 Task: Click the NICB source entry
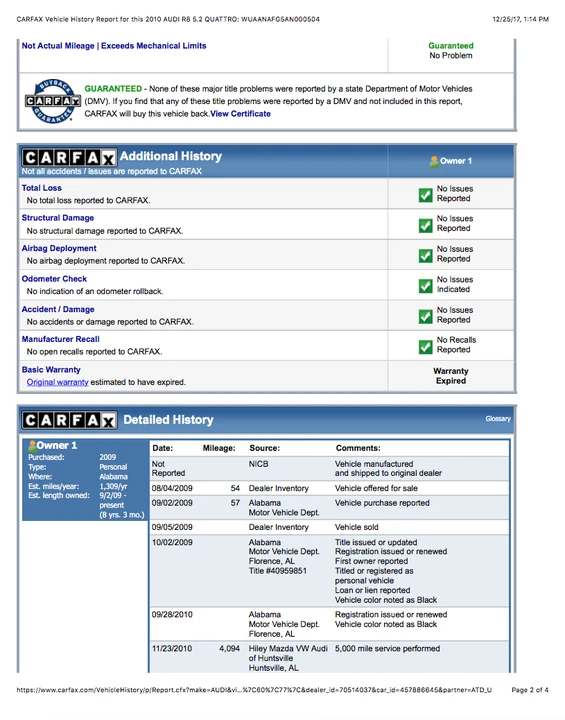coord(258,464)
